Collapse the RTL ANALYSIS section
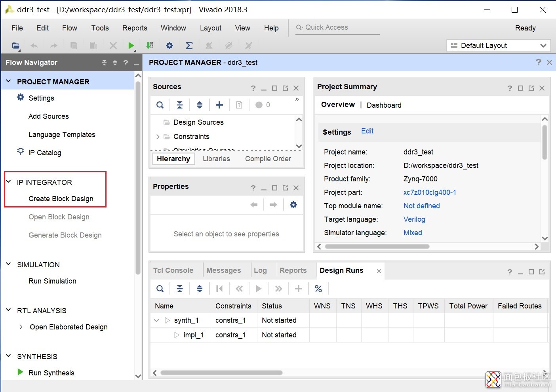This screenshot has width=556, height=392. 8,310
